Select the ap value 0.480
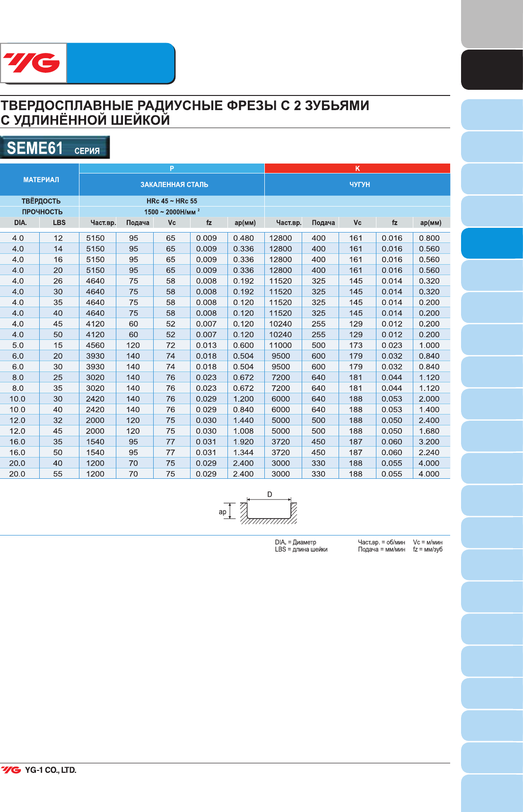 tap(244, 238)
